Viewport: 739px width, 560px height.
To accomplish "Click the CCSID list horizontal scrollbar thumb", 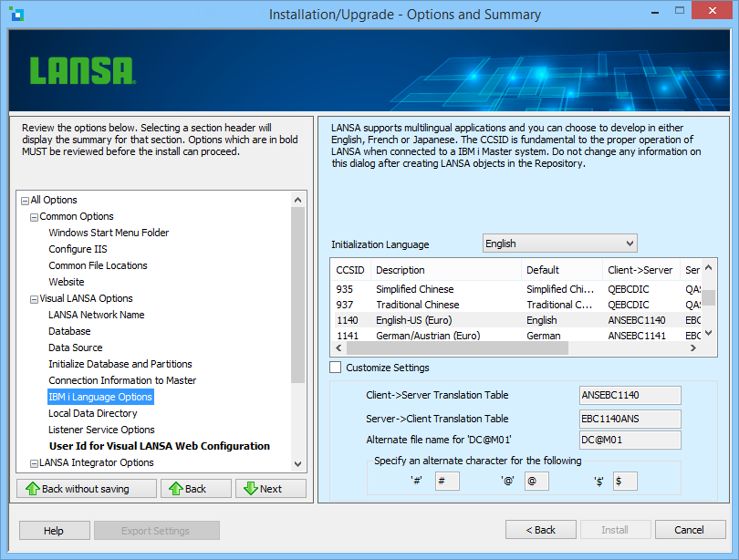I will click(457, 348).
